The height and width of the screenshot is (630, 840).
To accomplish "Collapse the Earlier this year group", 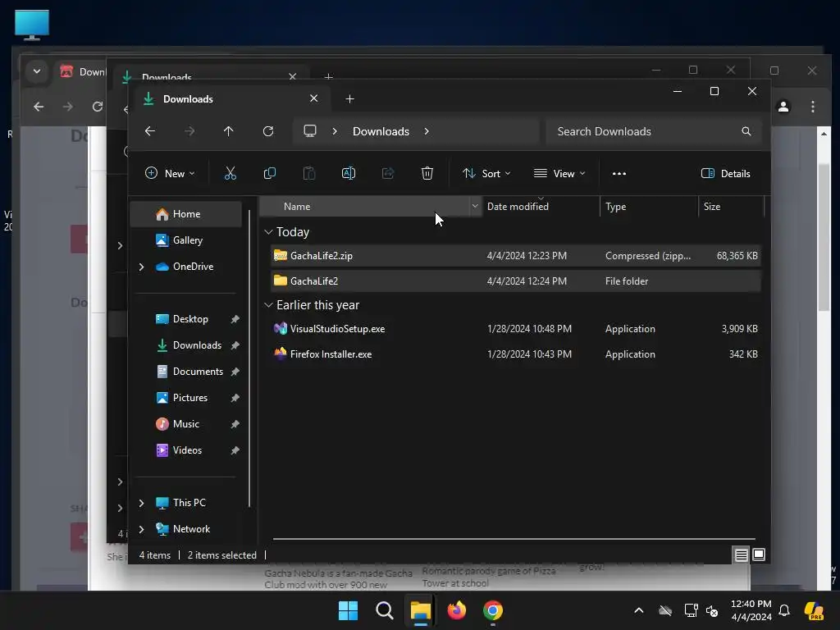I will tap(268, 305).
